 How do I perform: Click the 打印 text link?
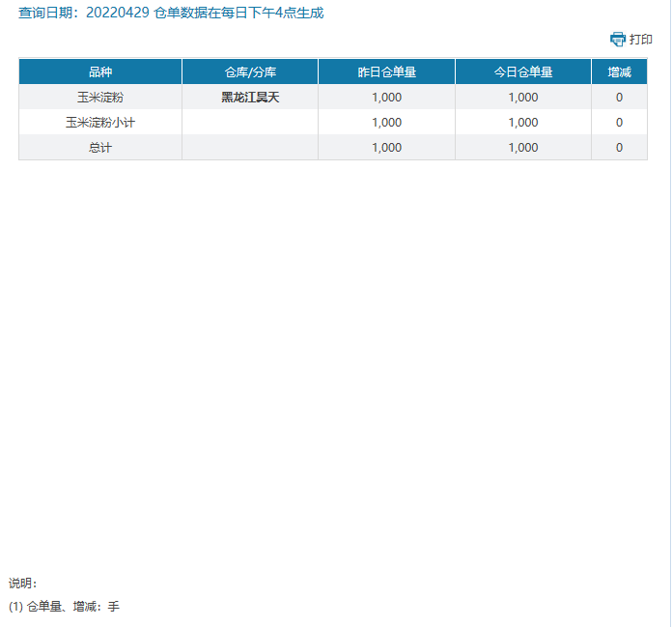641,40
